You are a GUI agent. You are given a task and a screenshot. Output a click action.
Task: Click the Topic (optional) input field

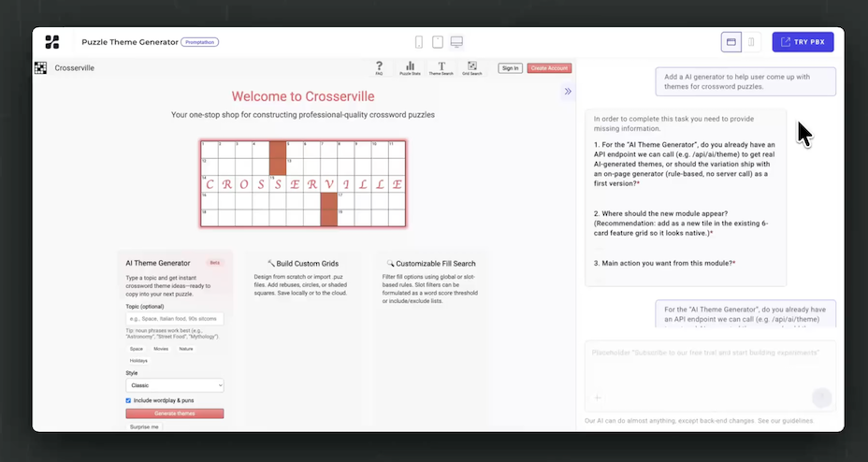click(174, 319)
